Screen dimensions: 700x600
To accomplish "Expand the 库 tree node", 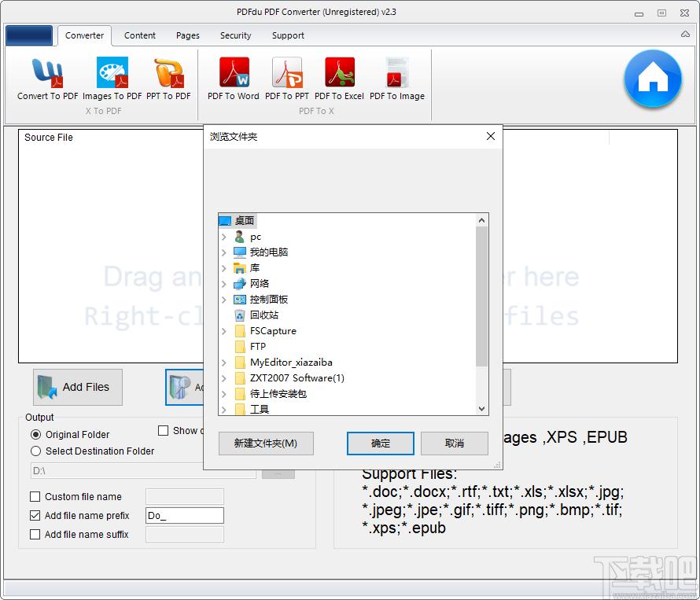I will pyautogui.click(x=224, y=268).
